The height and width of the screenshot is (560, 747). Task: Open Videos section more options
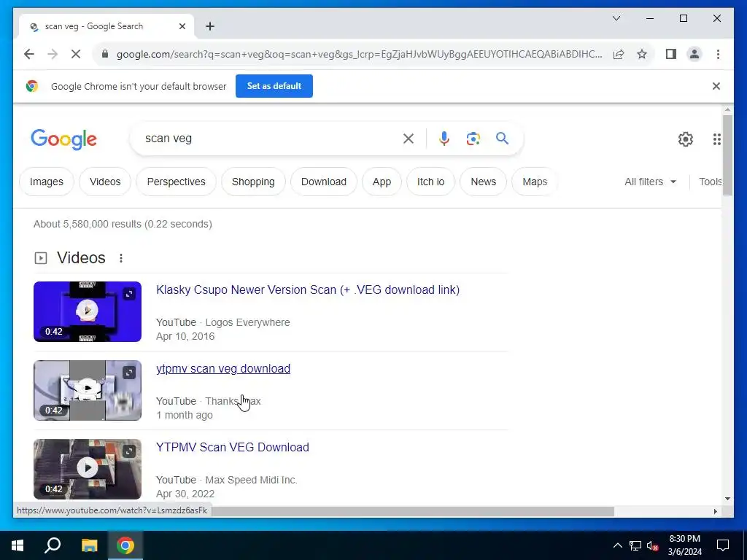(x=121, y=258)
